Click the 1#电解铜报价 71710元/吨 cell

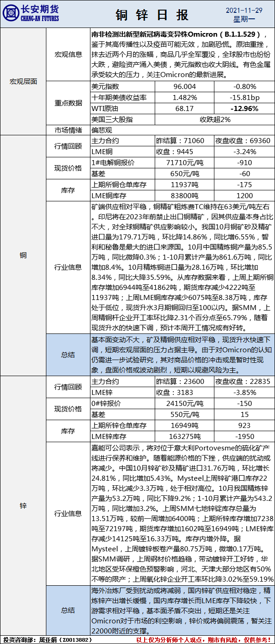click(x=184, y=162)
